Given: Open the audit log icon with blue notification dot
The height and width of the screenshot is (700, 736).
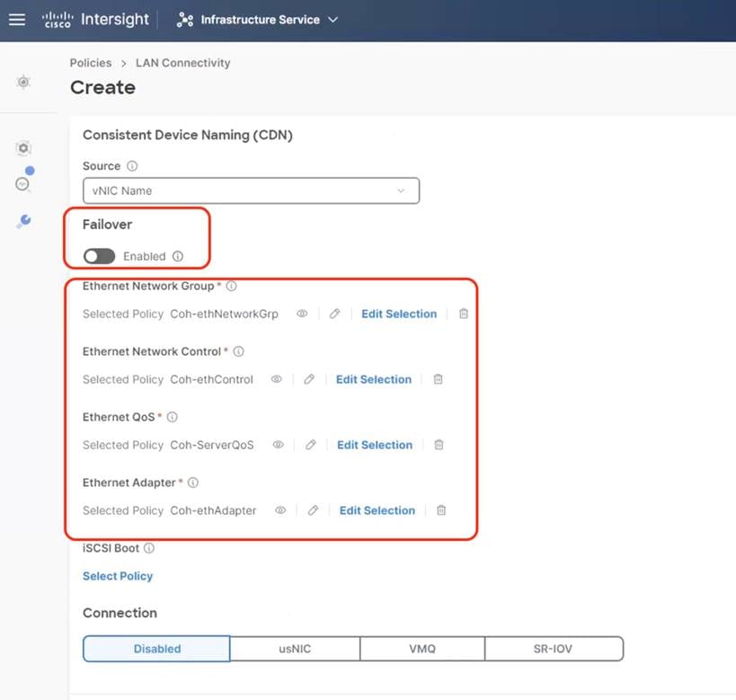Looking at the screenshot, I should point(23,183).
